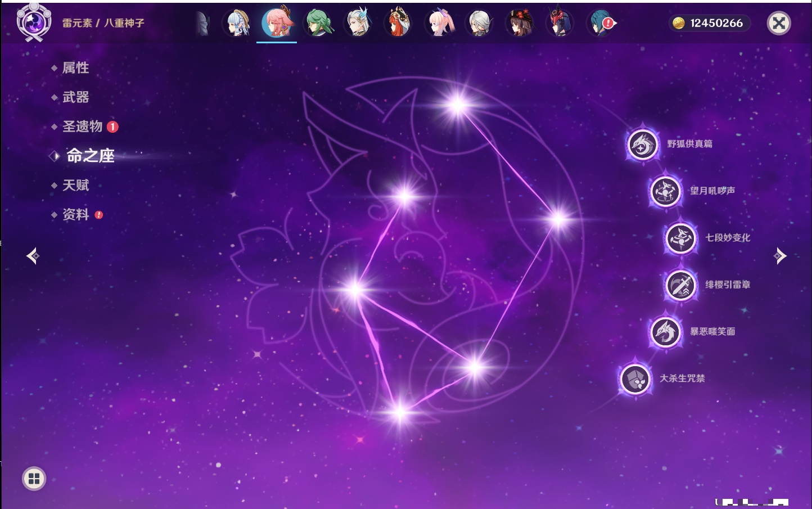Switch to the silver-haired Arlecchino avatar
The image size is (812, 509).
pos(480,23)
